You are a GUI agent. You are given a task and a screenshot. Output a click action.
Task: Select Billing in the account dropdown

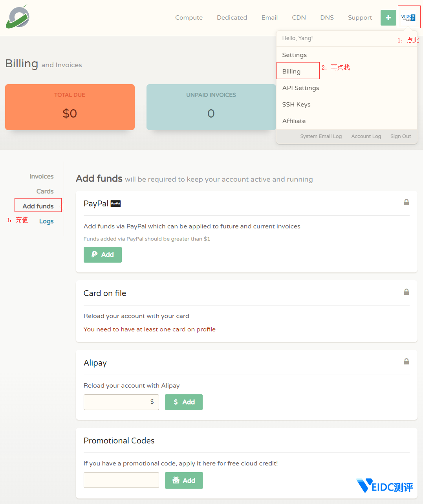[291, 72]
